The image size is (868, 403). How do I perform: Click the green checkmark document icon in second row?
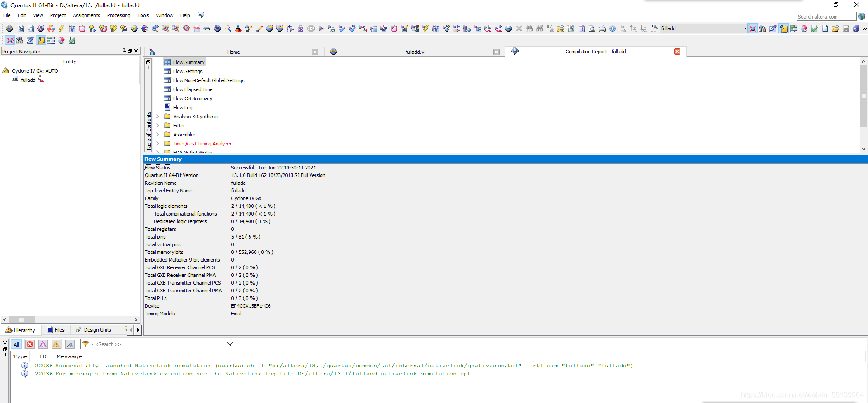72,40
